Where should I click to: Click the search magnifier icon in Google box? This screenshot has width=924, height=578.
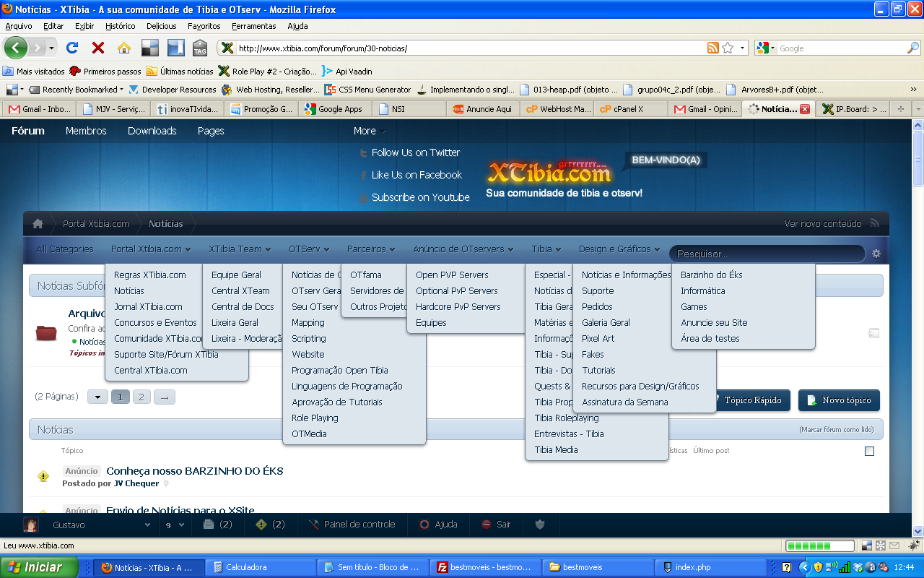click(913, 48)
